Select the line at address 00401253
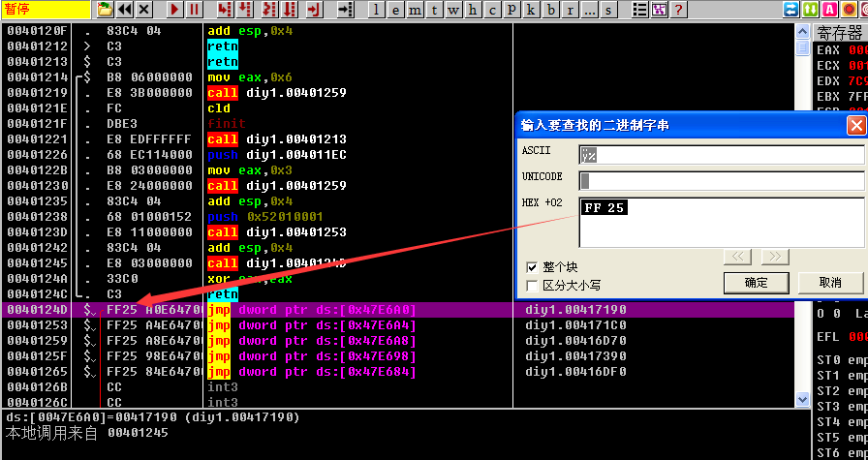Image resolution: width=868 pixels, height=460 pixels. point(397,325)
